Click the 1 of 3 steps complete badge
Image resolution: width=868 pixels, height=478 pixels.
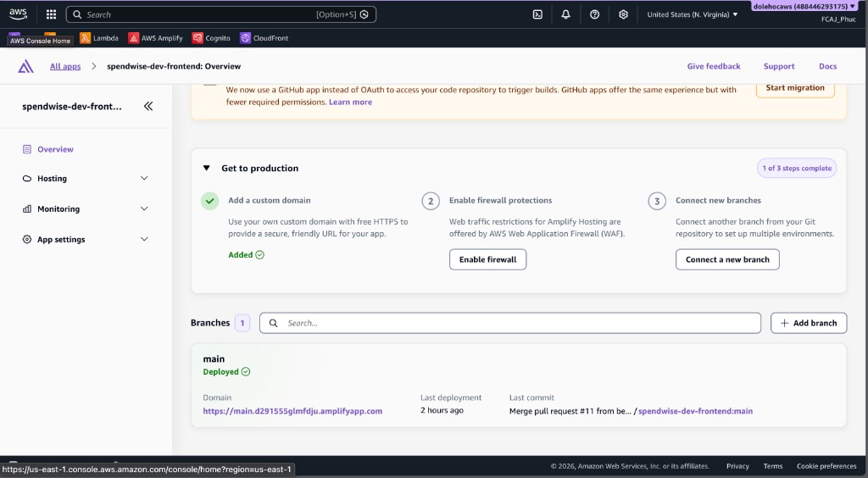[797, 168]
